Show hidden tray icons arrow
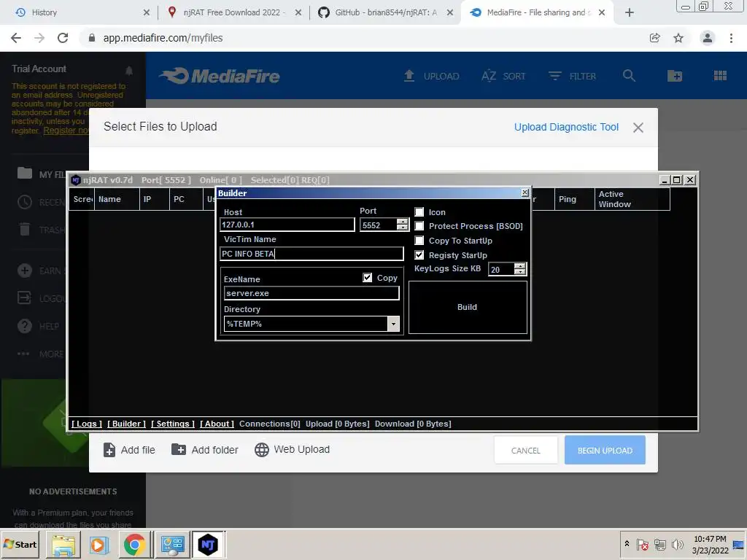747x560 pixels. pos(627,544)
